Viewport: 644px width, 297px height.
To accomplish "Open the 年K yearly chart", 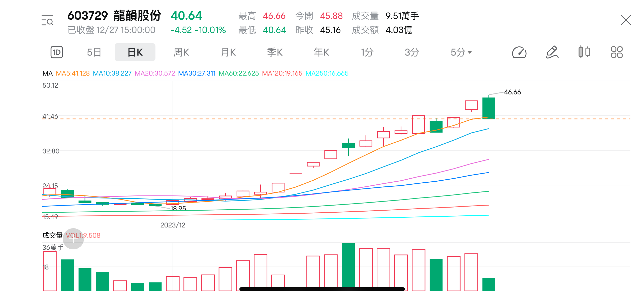I will click(321, 52).
